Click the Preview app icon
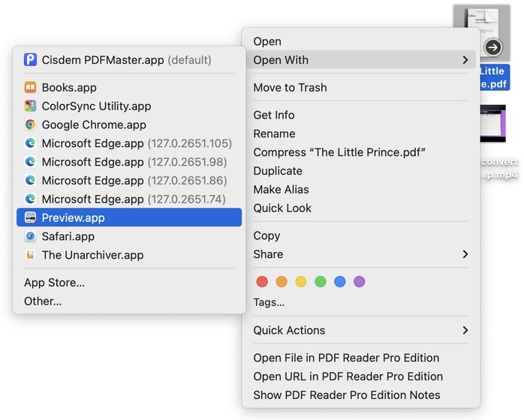Image resolution: width=524 pixels, height=420 pixels. (x=30, y=217)
